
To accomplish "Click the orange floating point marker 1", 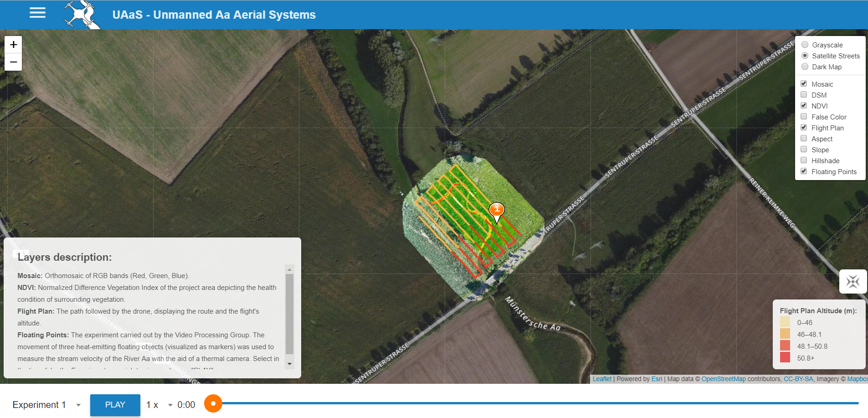I will (x=497, y=210).
